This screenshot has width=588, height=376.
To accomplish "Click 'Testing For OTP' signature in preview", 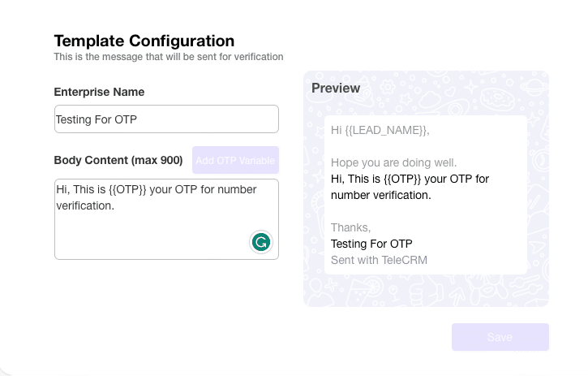I will click(371, 244).
